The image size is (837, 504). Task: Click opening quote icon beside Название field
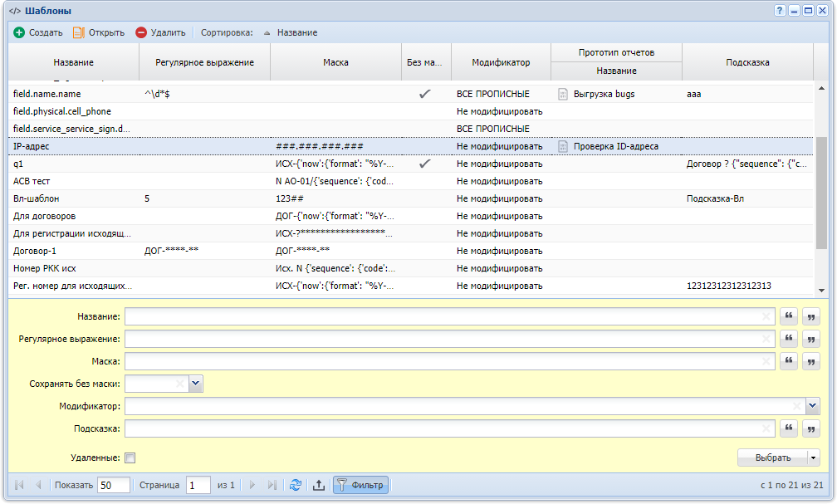[789, 316]
